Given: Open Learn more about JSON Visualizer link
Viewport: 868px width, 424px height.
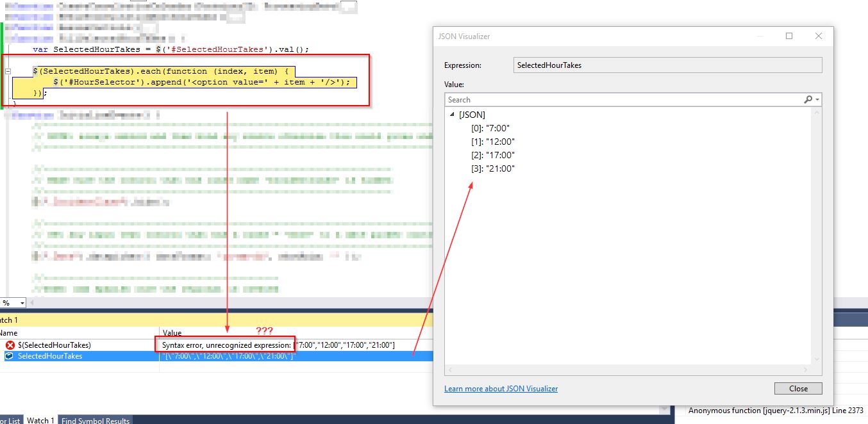Looking at the screenshot, I should (501, 389).
